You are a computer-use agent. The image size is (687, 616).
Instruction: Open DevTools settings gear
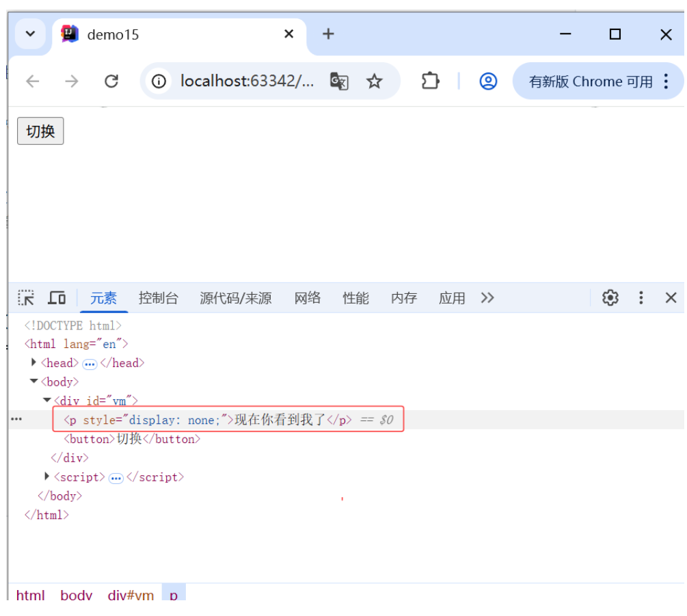[610, 298]
